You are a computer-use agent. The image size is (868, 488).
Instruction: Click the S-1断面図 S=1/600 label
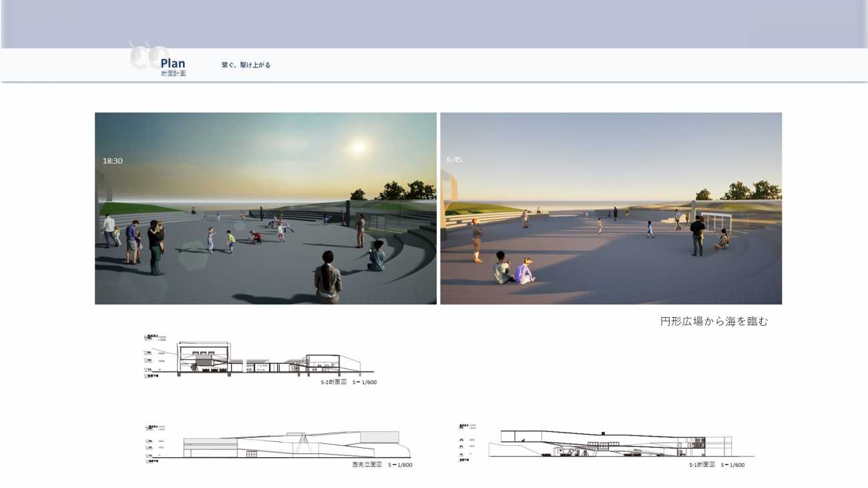click(716, 465)
